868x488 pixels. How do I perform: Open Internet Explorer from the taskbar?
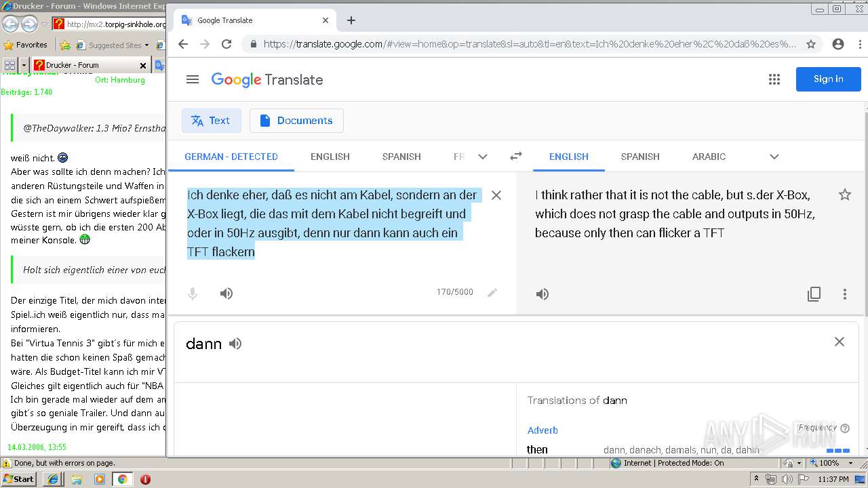click(x=54, y=479)
